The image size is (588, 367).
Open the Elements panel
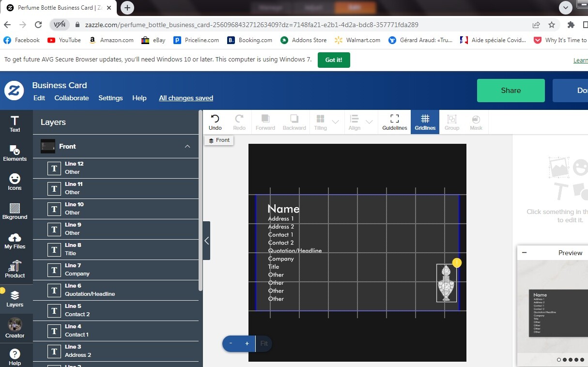pyautogui.click(x=15, y=153)
